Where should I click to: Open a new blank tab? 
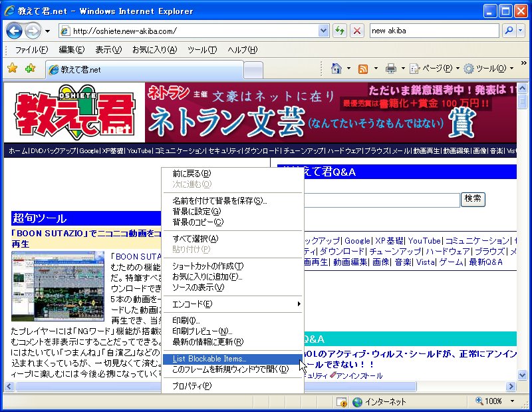click(x=253, y=71)
